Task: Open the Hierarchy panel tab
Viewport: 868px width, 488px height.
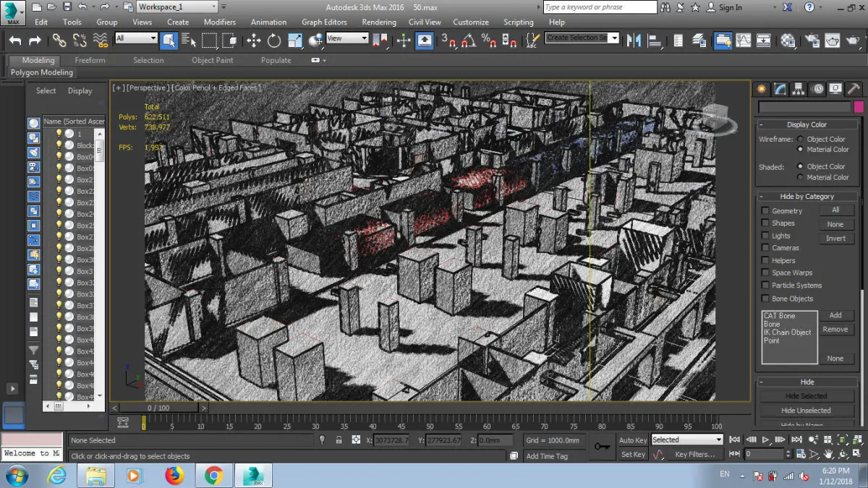Action: tap(799, 89)
